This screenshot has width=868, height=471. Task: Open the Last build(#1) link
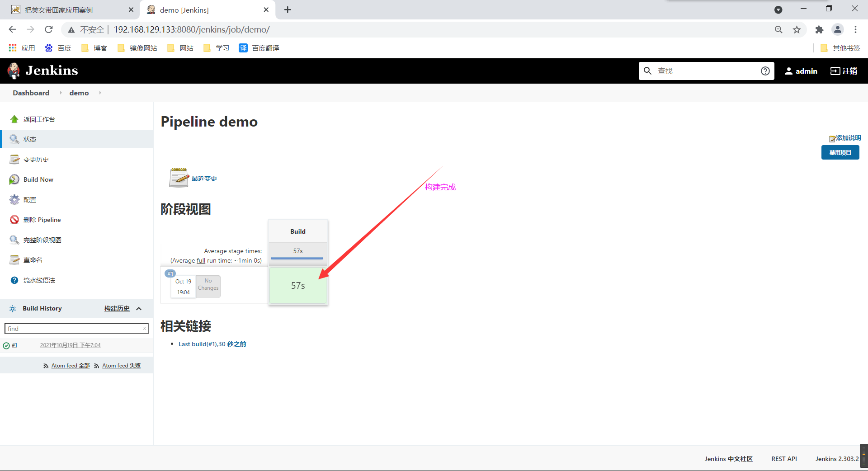pos(212,344)
